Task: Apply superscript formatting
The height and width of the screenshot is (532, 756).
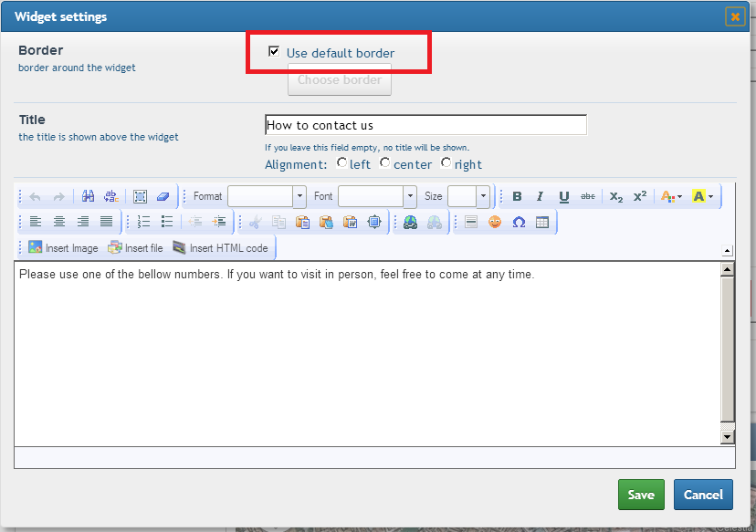Action: point(640,197)
